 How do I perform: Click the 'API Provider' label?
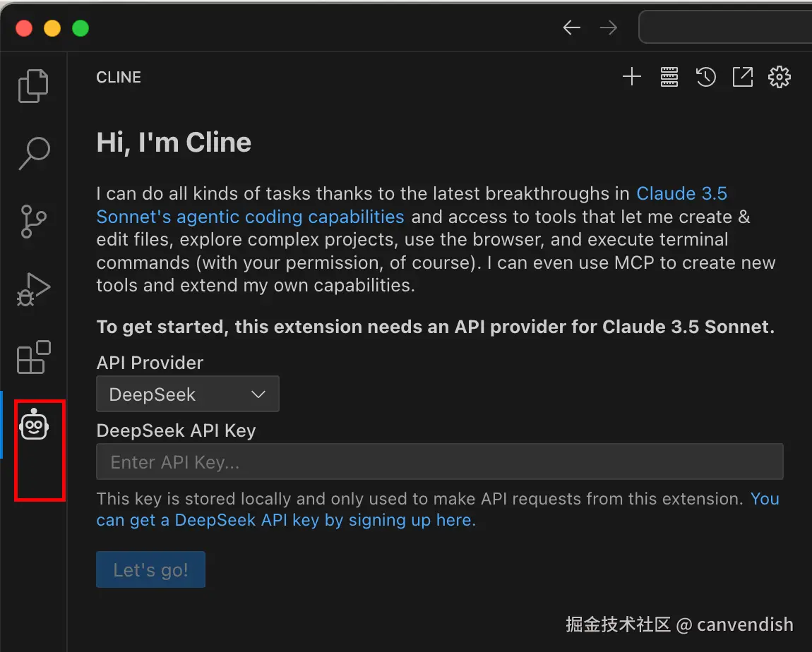click(x=150, y=363)
